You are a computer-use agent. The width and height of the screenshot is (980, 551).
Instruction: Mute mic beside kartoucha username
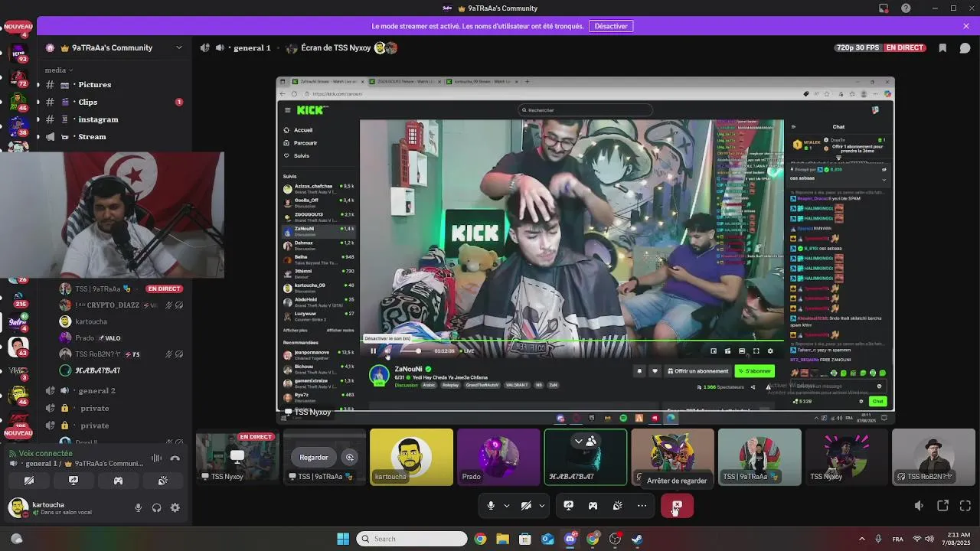(139, 507)
